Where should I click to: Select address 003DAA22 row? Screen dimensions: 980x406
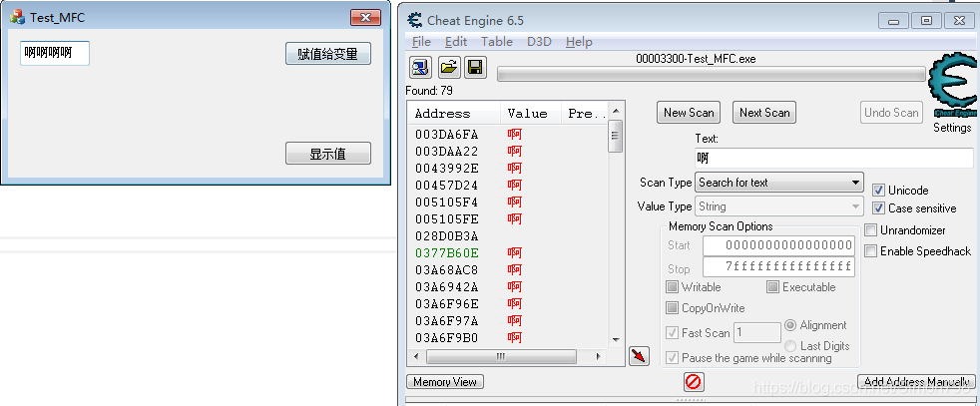click(x=508, y=152)
